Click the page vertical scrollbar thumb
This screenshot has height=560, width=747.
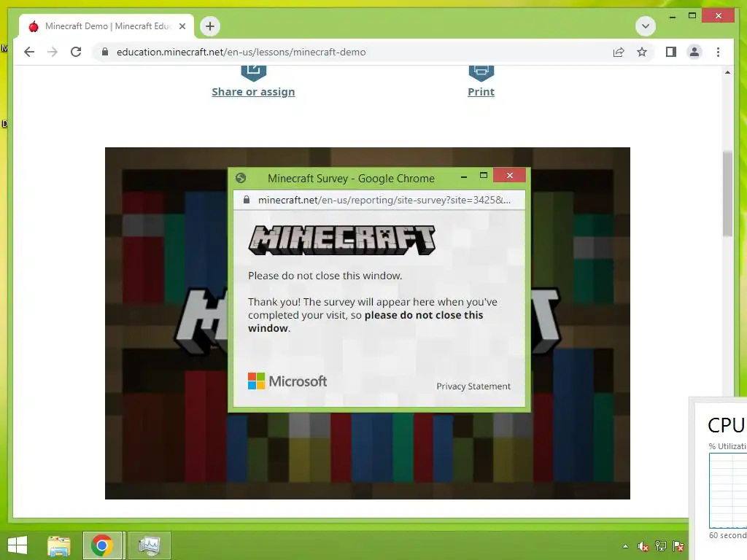point(727,193)
